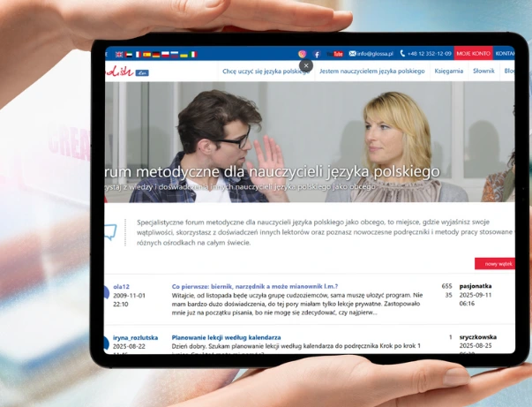The image size is (532, 407).
Task: Choose the Polish flag language
Action: (x=165, y=55)
